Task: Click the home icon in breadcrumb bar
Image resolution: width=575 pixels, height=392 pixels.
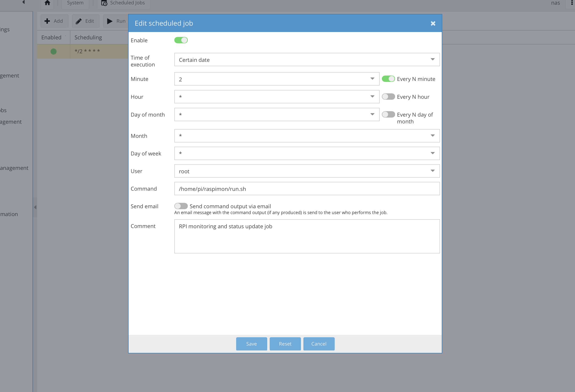Action: point(47,3)
